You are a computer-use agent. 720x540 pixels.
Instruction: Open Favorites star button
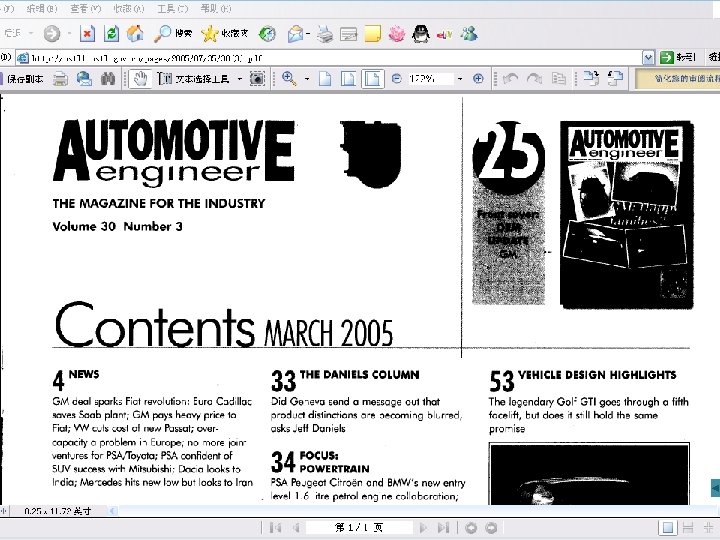[225, 34]
